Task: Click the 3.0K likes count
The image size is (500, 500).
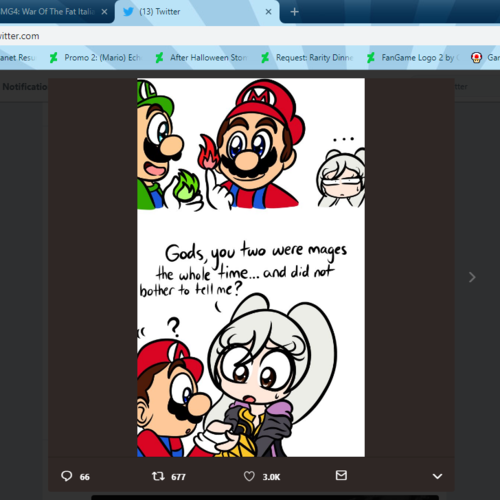Action: [271, 477]
